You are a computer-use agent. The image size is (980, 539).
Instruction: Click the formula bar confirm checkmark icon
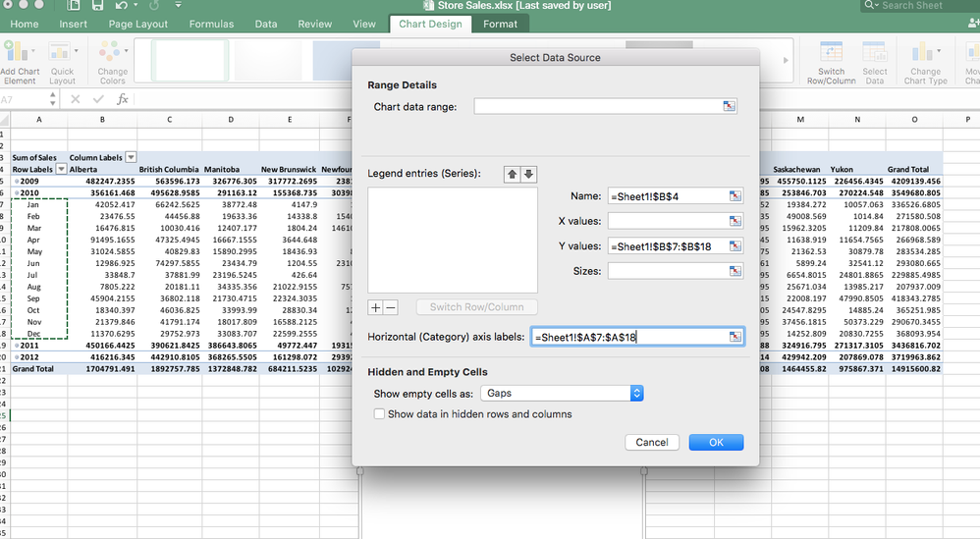[98, 99]
